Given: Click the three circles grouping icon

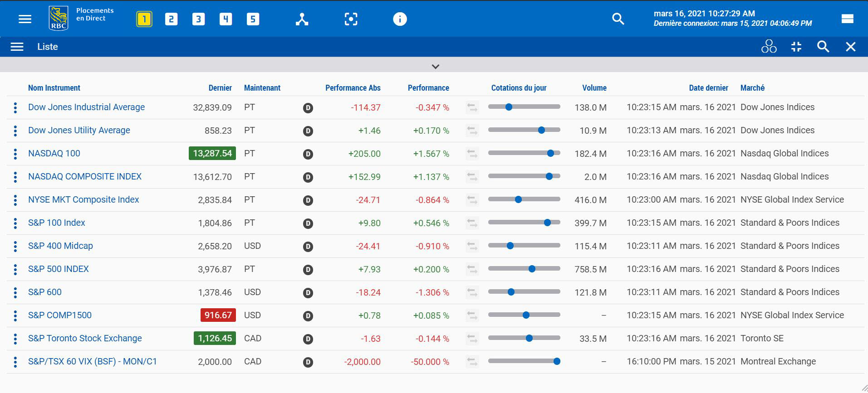Looking at the screenshot, I should 769,46.
